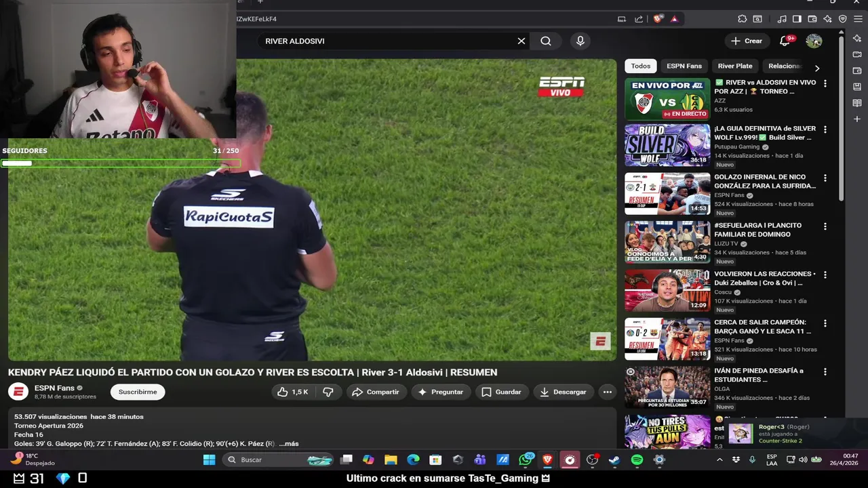Open Brave Talk camera icon in sidebar
This screenshot has width=868, height=488.
857,54
